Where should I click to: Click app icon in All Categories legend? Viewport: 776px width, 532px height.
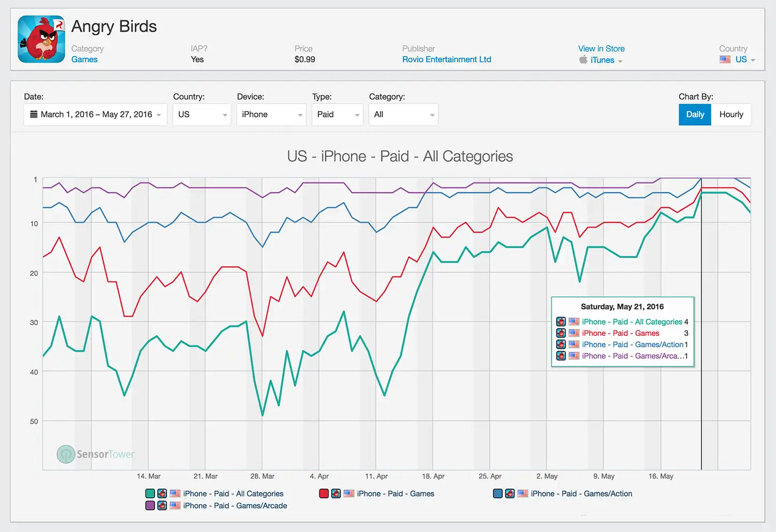(x=162, y=494)
